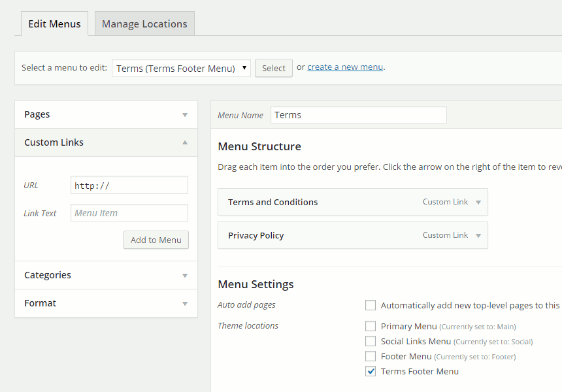Screen dimensions: 562x392
Task: Check the Primary Menu location
Action: click(371, 326)
